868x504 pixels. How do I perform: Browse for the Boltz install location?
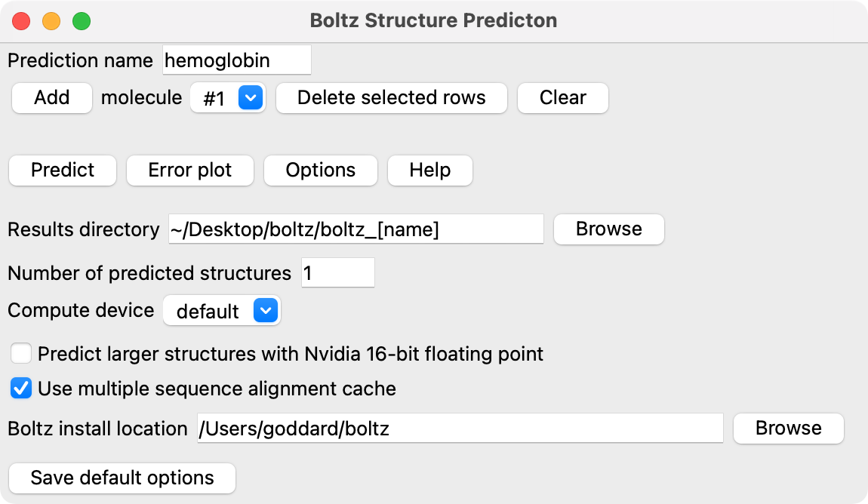[788, 429]
